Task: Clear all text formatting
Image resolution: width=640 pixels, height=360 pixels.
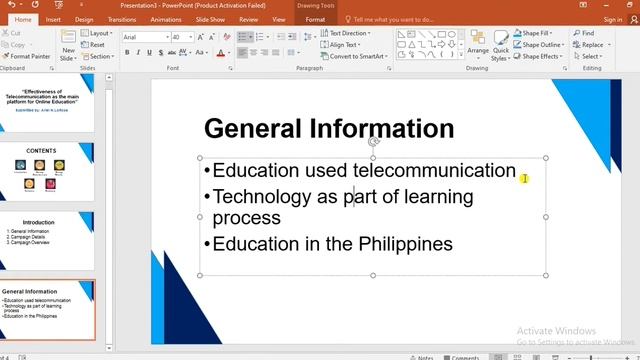Action: coord(227,37)
